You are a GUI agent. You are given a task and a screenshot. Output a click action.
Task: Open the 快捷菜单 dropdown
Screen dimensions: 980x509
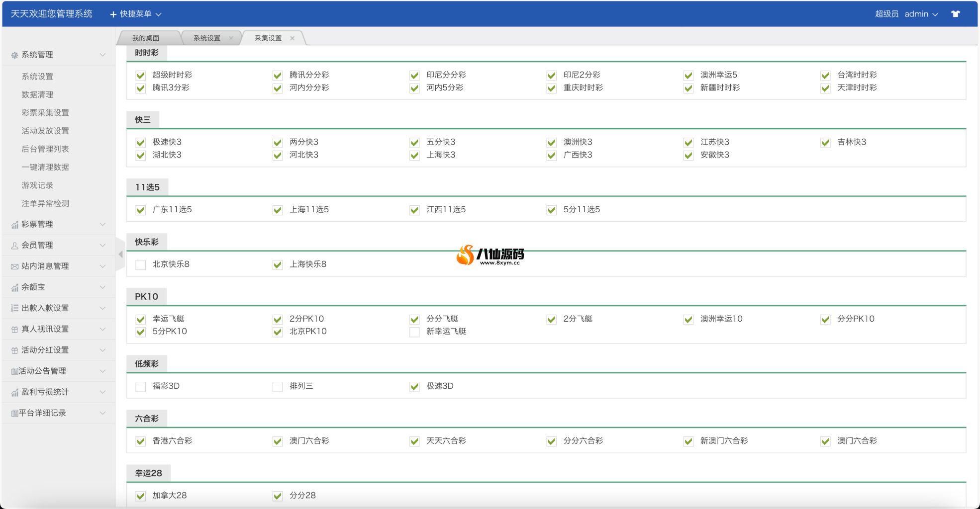point(136,14)
